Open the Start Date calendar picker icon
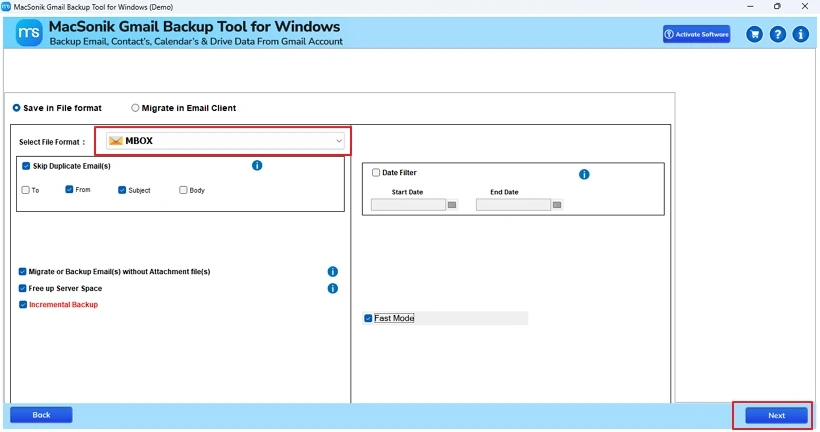The image size is (820, 432). [x=452, y=205]
